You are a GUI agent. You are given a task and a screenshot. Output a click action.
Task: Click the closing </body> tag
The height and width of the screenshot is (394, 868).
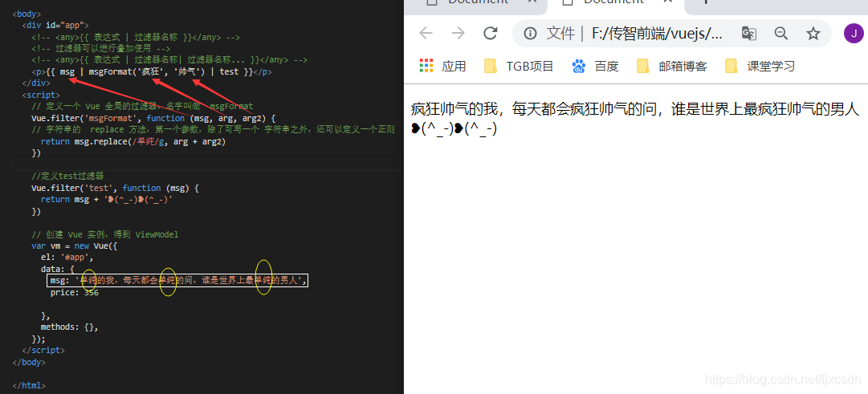click(29, 363)
